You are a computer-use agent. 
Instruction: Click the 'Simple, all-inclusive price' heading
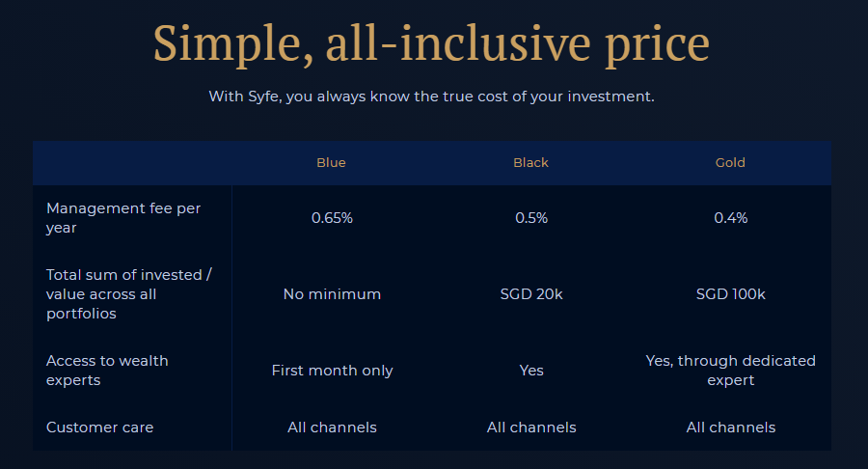click(x=431, y=43)
